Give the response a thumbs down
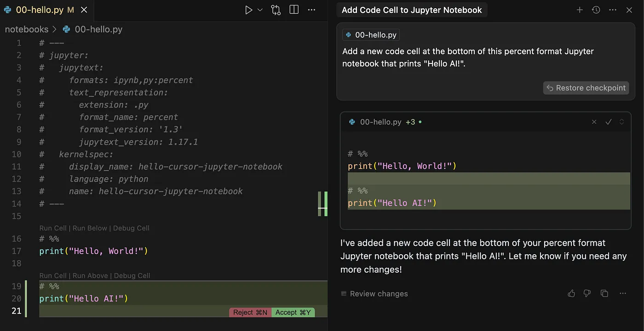Image resolution: width=644 pixels, height=331 pixels. 587,293
